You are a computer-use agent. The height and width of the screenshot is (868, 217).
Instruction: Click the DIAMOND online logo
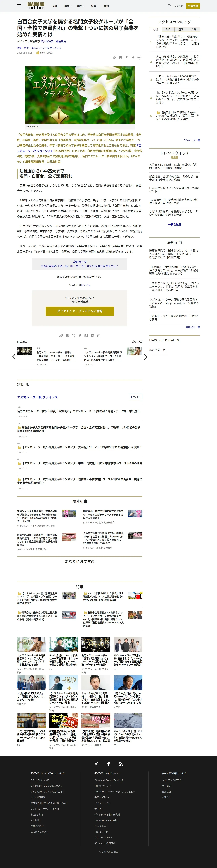point(36,6)
